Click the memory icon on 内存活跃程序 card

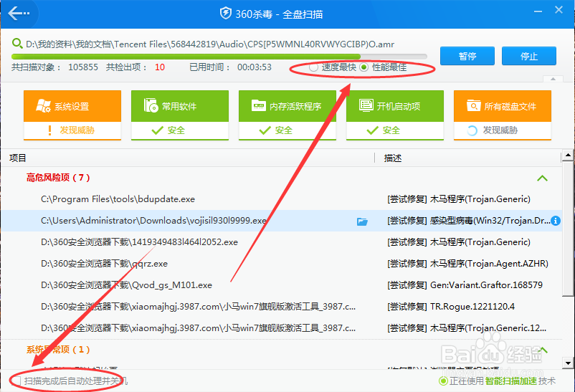tap(259, 105)
